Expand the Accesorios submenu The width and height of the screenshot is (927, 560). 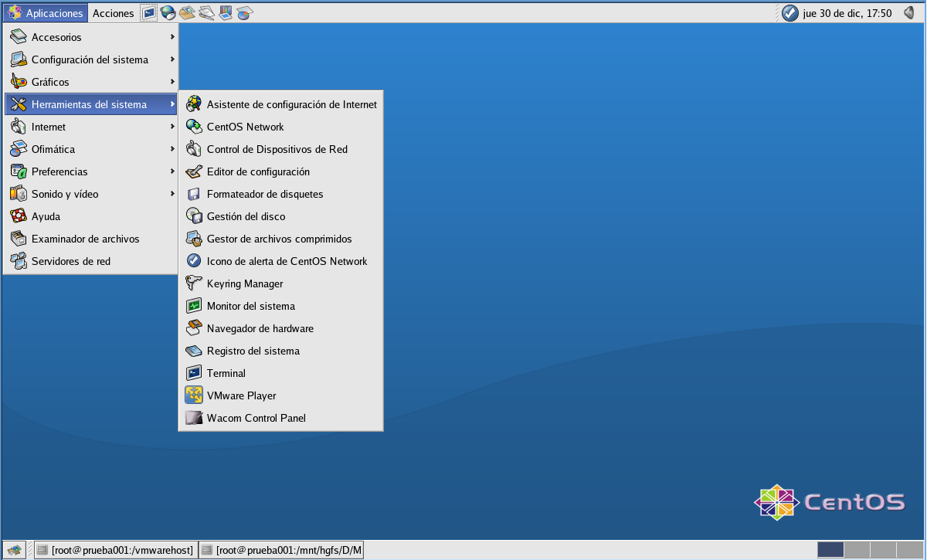[x=91, y=37]
